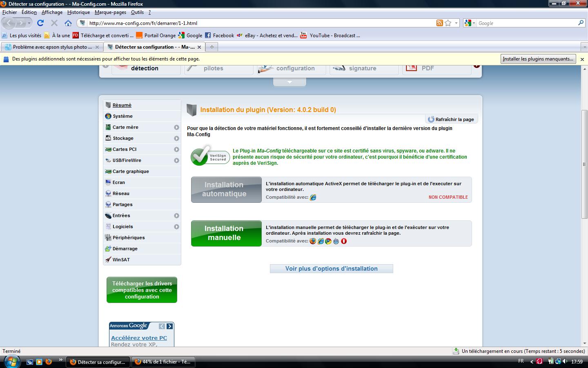Viewport: 588px width, 368px height.
Task: Click in the URL address field
Action: (261, 23)
